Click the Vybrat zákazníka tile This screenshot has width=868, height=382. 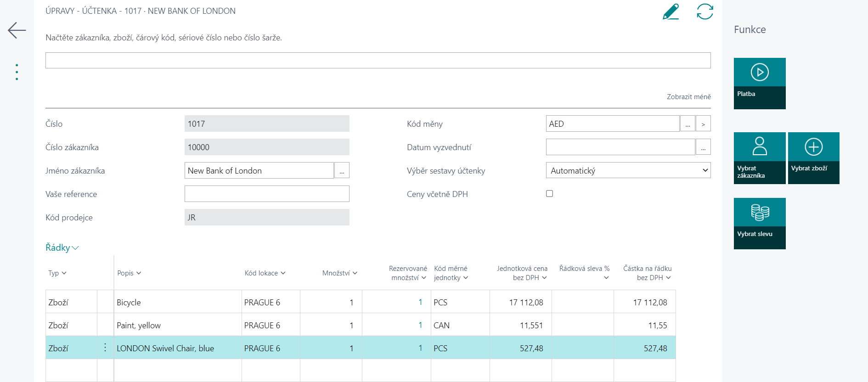[x=759, y=158]
